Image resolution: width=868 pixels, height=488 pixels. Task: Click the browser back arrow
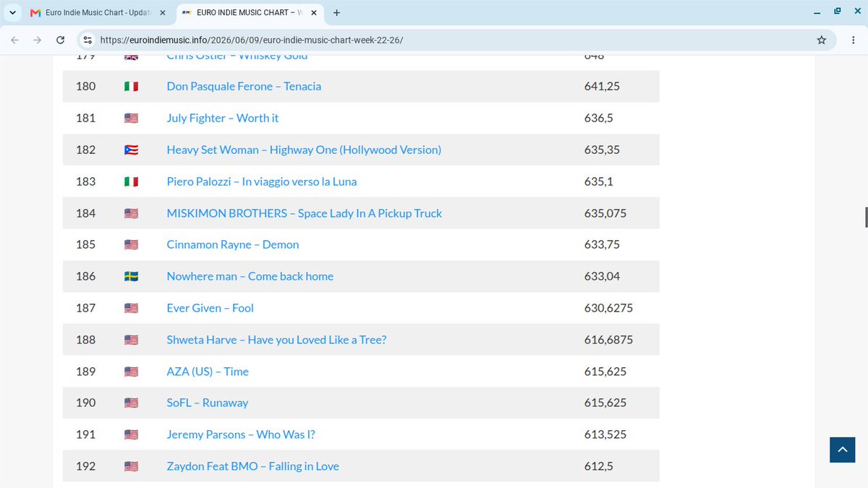[14, 40]
